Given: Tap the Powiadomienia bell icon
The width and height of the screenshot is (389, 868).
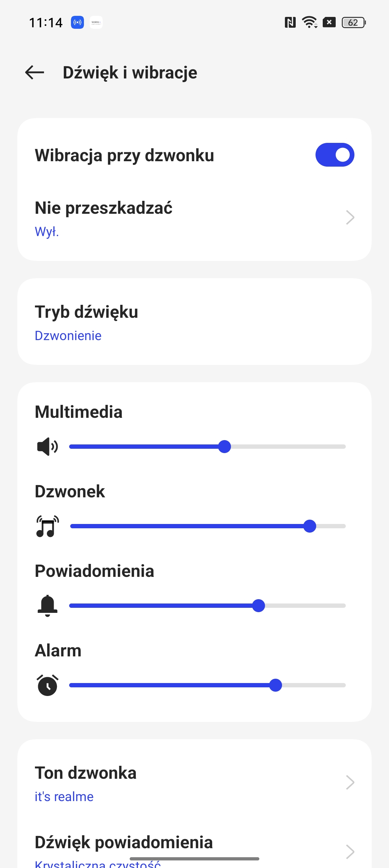Looking at the screenshot, I should [x=48, y=606].
